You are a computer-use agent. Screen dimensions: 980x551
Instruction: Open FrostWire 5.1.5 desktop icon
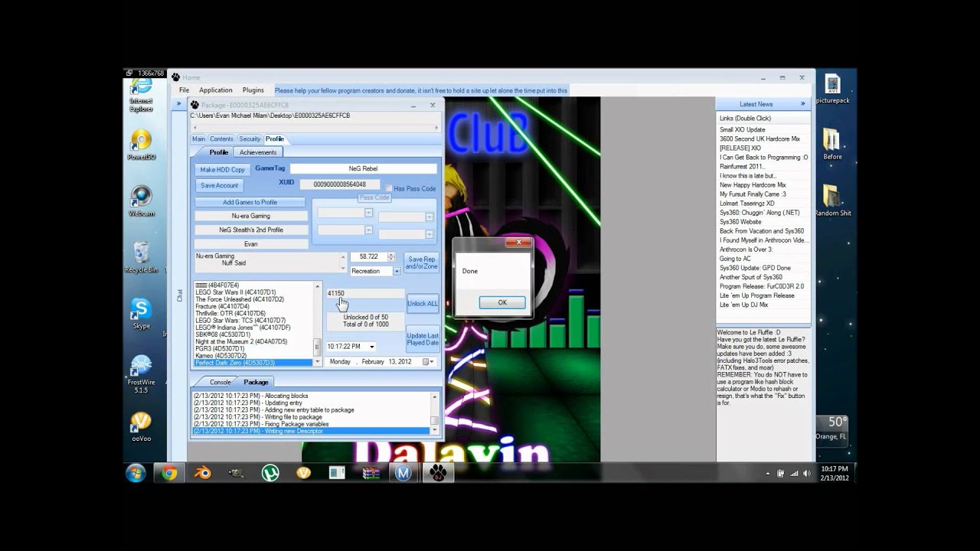141,374
